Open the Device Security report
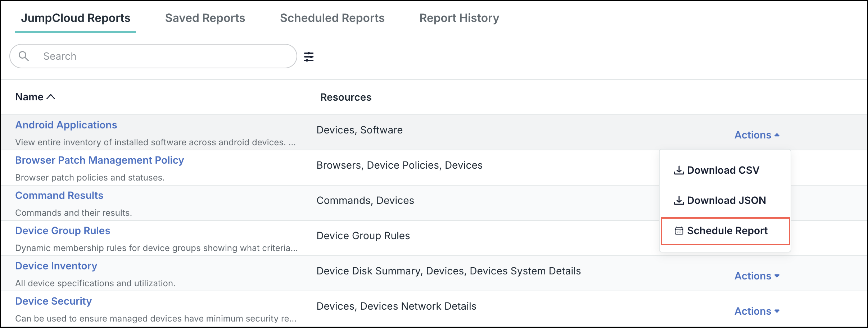The image size is (868, 328). (x=53, y=301)
